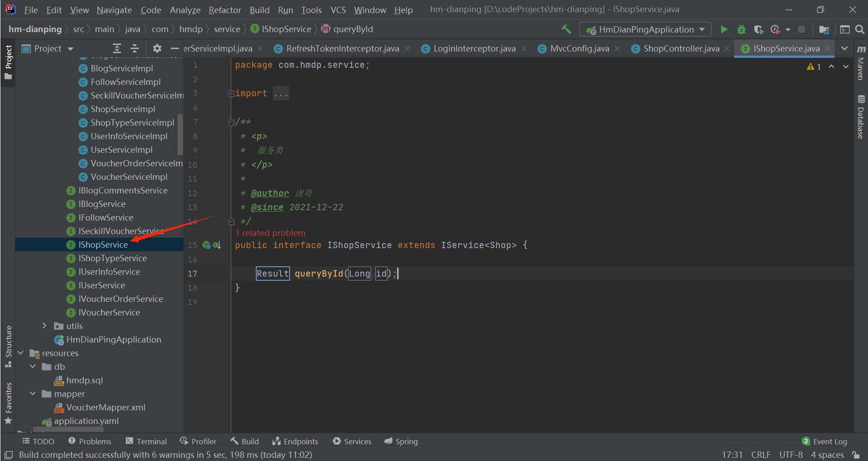This screenshot has height=461, width=868.
Task: Collapse the db folder
Action: 33,367
